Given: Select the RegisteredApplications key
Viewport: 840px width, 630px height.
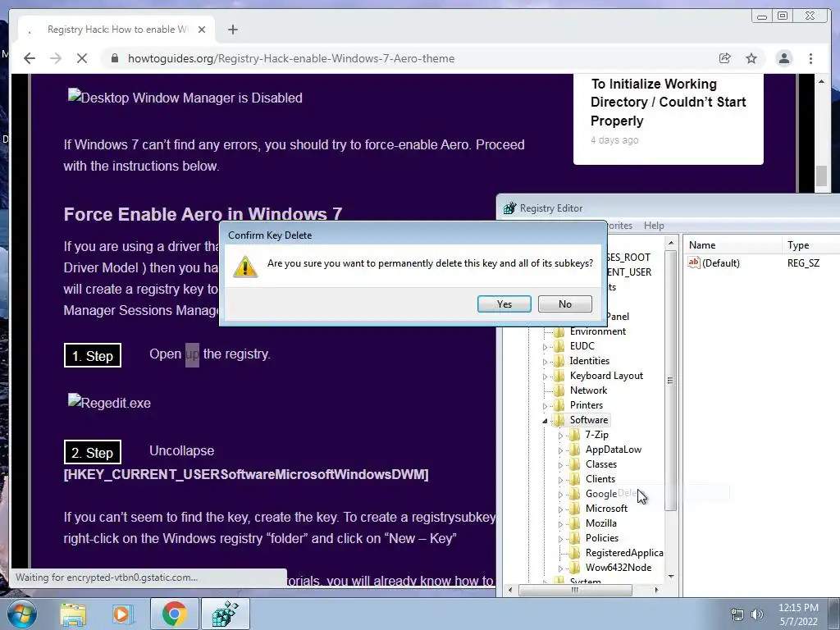Looking at the screenshot, I should pos(623,552).
